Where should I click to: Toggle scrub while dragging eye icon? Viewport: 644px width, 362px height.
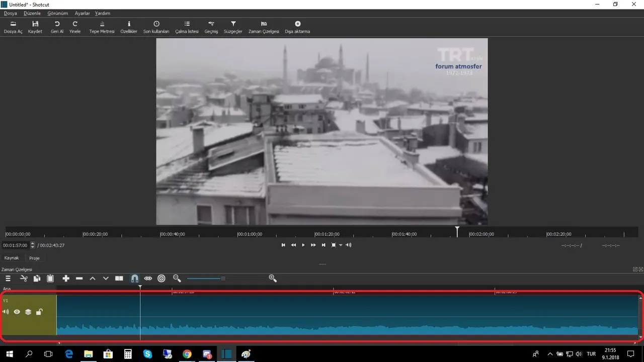148,278
